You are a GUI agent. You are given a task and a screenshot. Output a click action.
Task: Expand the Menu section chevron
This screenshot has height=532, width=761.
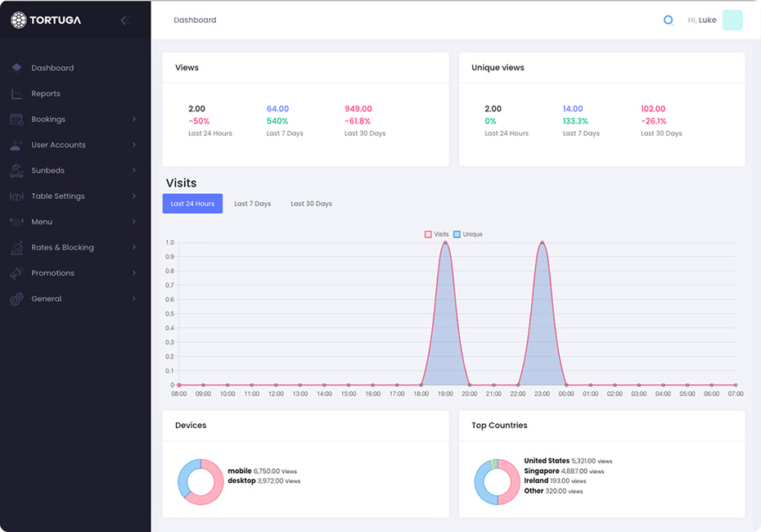(134, 222)
